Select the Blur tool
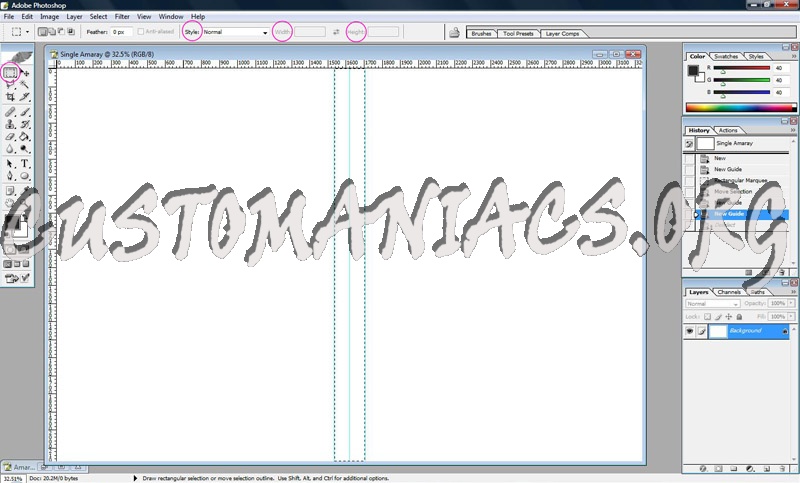The width and height of the screenshot is (800, 483). point(10,149)
